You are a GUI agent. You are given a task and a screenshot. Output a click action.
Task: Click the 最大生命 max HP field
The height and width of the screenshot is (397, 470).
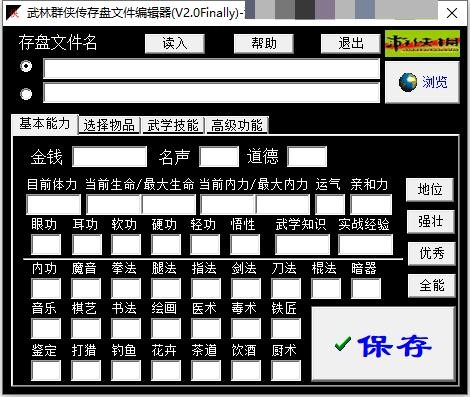tap(169, 205)
